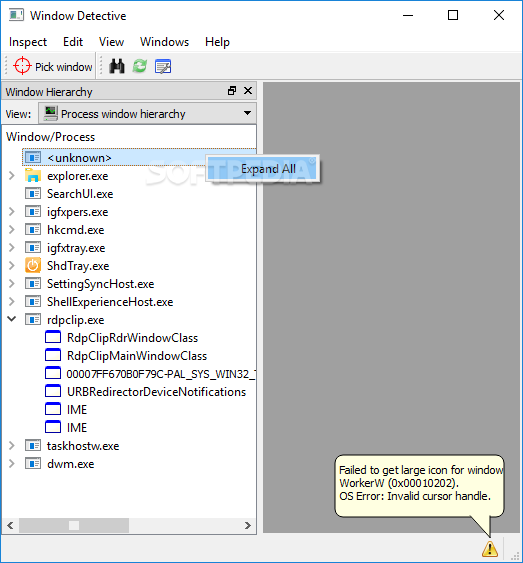Click the hierarchy horizontal scrollbar thumb
Viewport: 523px width, 563px height.
tap(74, 525)
